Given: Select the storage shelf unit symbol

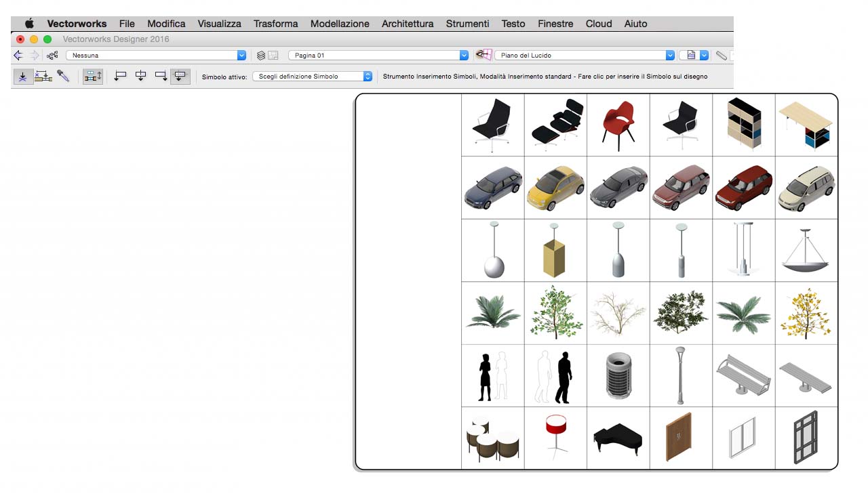Looking at the screenshot, I should coord(743,125).
